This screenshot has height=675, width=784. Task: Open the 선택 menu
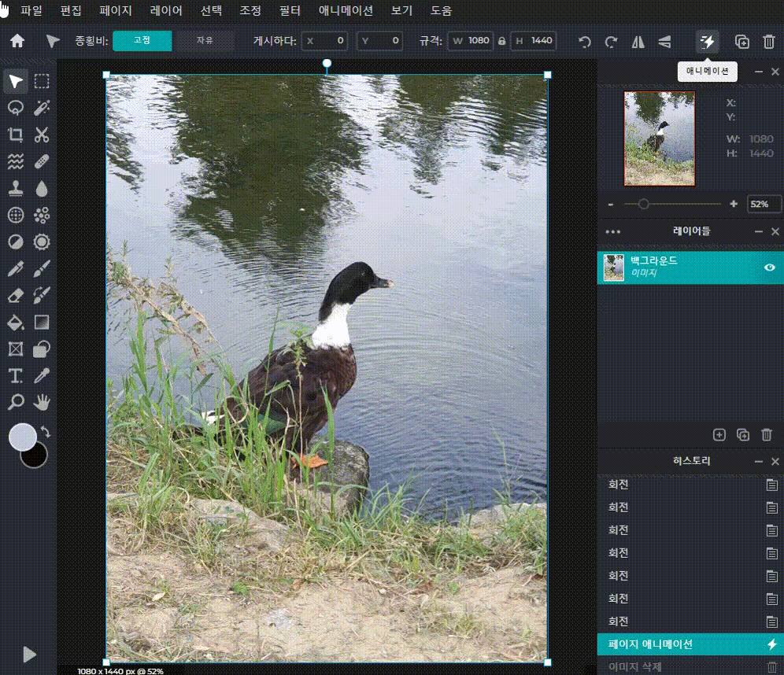[211, 10]
